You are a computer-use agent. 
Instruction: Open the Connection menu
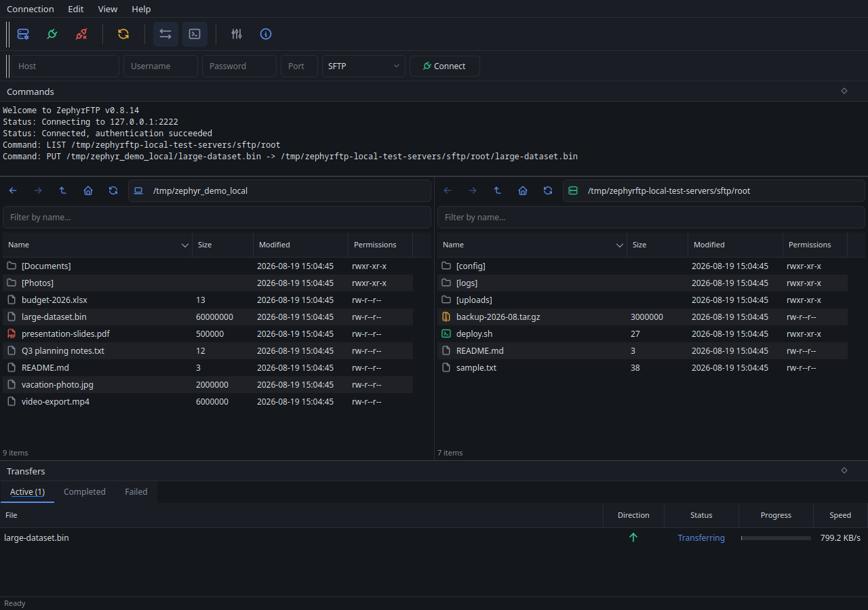31,9
